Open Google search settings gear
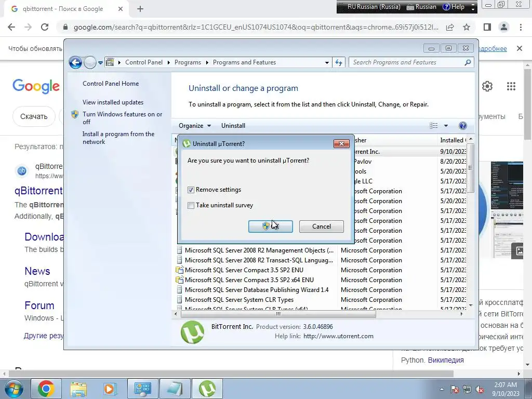Viewport: 532px width, 399px height. [487, 86]
